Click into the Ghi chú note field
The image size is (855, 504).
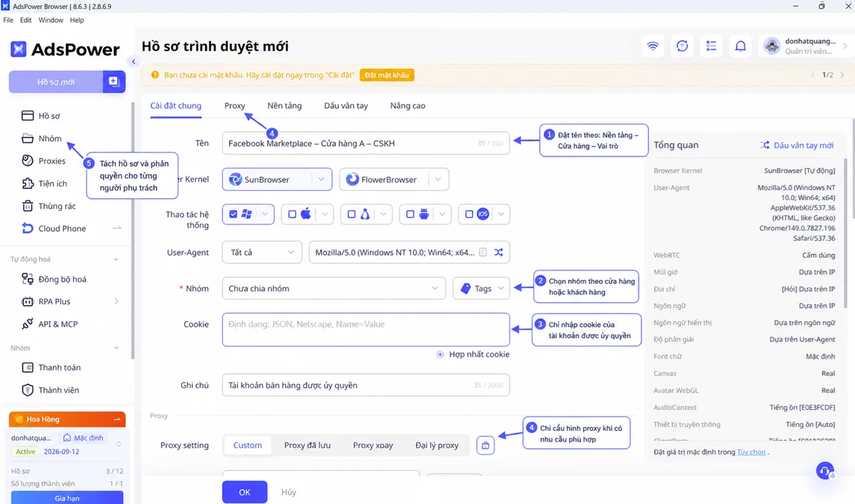click(366, 385)
